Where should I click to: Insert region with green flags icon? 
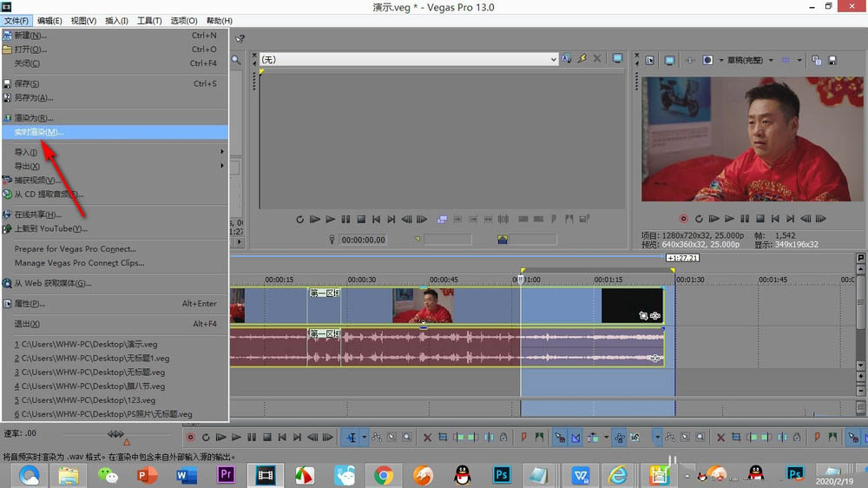click(x=539, y=437)
